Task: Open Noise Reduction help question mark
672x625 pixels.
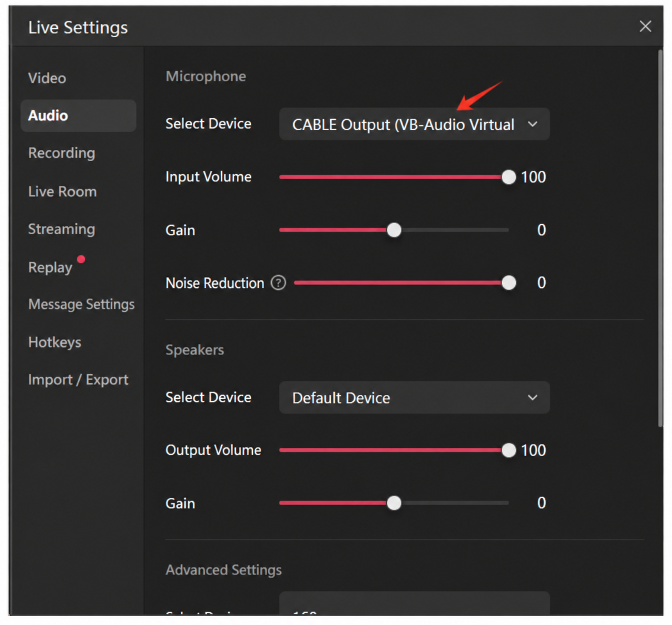Action: point(278,283)
